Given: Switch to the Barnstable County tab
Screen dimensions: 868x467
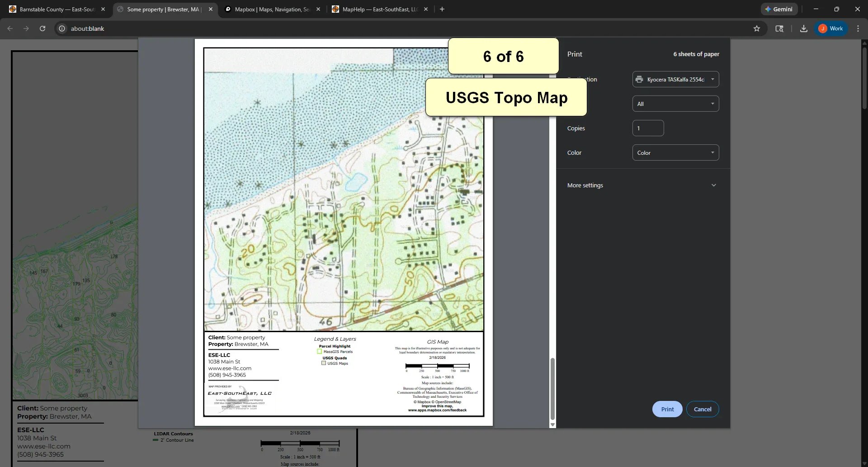Looking at the screenshot, I should [x=54, y=9].
